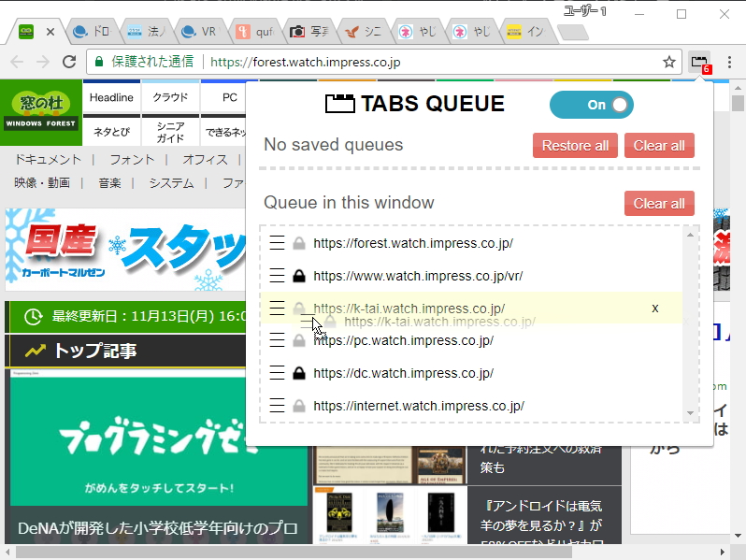Grab drag handle for www.watch.impress.co.jp/vr
The width and height of the screenshot is (746, 560).
click(x=277, y=276)
